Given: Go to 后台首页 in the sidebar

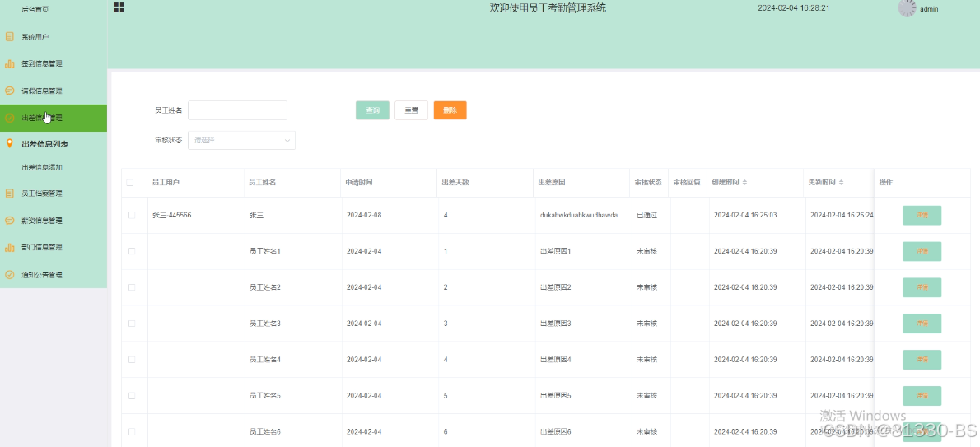Looking at the screenshot, I should pyautogui.click(x=35, y=9).
